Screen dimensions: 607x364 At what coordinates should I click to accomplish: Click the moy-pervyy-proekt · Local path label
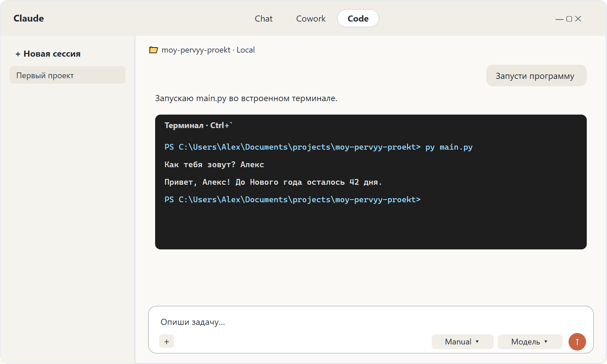208,50
